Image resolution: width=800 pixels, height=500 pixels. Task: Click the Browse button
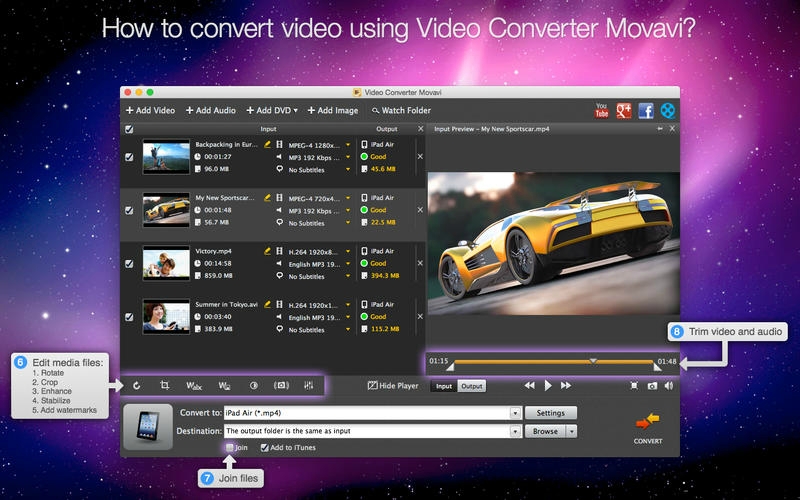545,431
